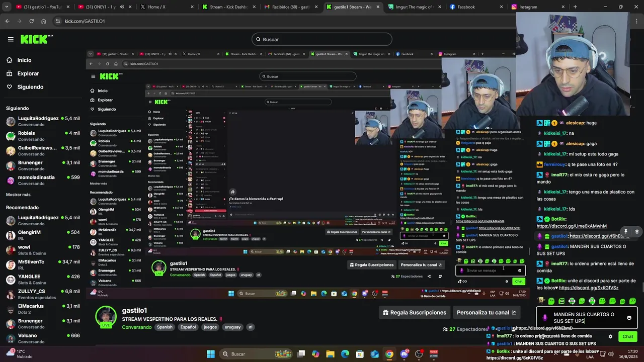Open a new browser tab with plus button
Viewport: 644px width, 362px height.
(575, 7)
